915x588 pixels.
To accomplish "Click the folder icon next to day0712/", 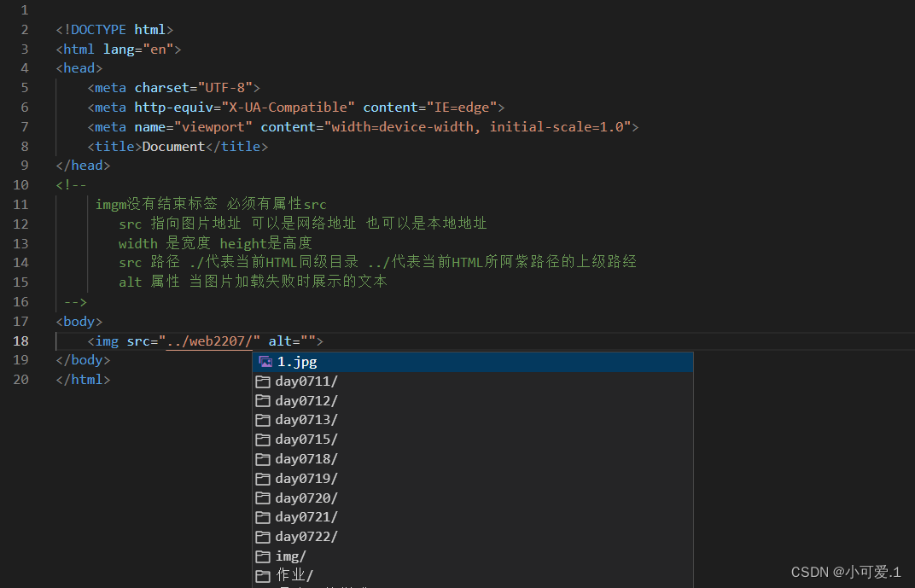I will 263,400.
